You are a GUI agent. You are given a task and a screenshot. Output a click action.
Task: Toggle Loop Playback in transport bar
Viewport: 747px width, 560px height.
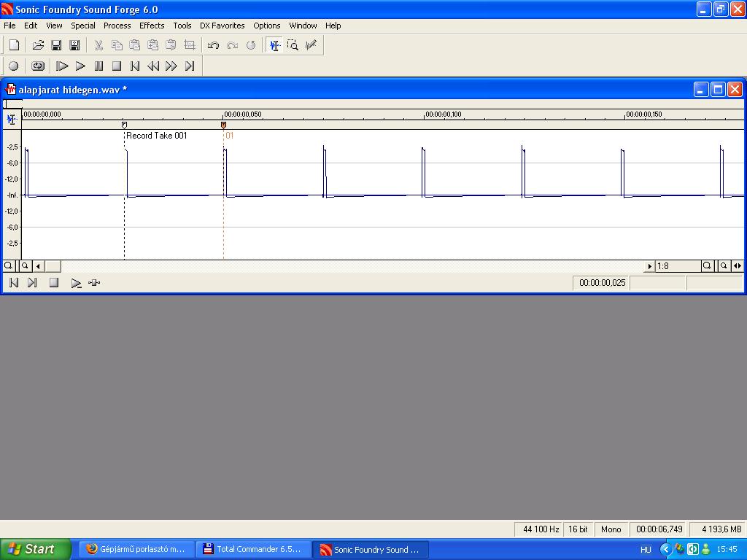coord(38,66)
